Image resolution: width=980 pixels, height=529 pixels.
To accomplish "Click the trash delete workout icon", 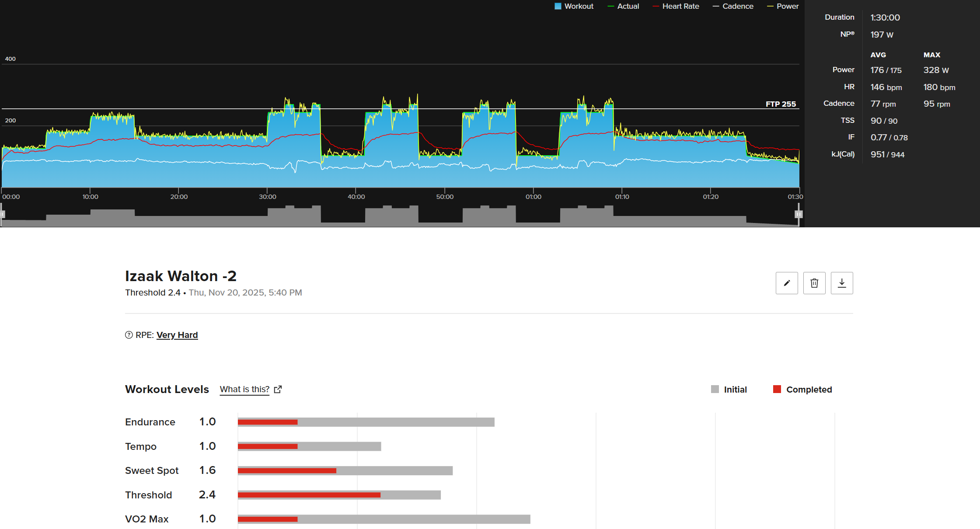I will click(x=814, y=283).
